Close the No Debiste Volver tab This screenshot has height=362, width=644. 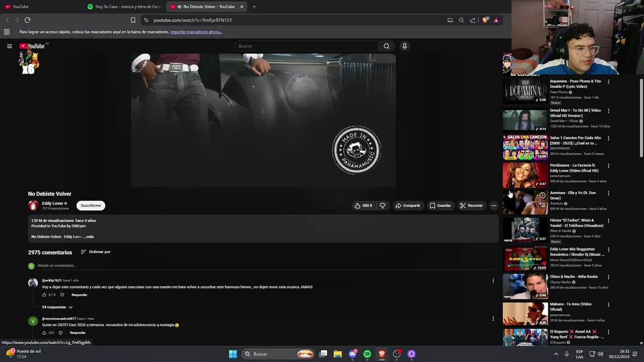(242, 7)
